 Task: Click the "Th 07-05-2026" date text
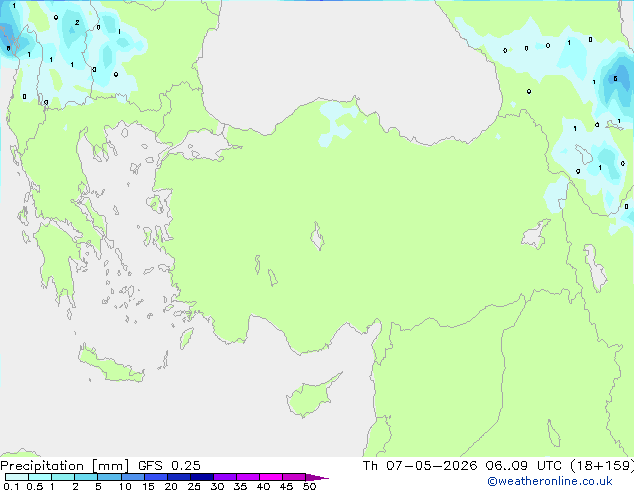pos(420,465)
